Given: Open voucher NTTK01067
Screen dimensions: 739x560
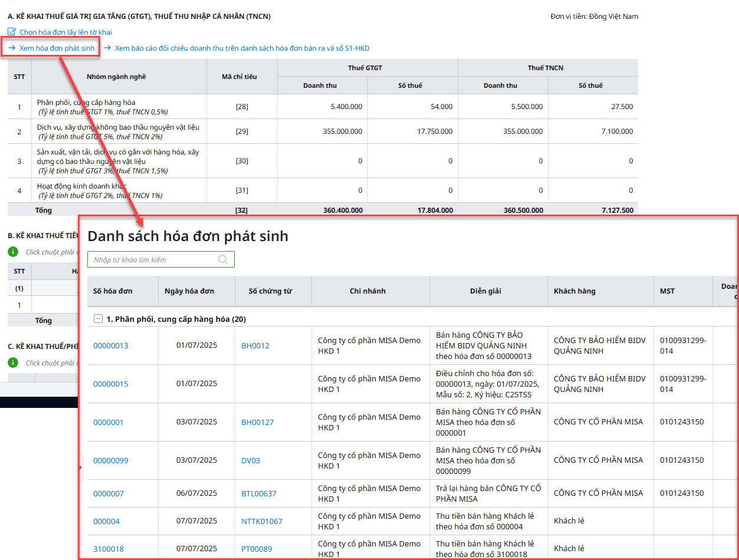Looking at the screenshot, I should point(261,521).
